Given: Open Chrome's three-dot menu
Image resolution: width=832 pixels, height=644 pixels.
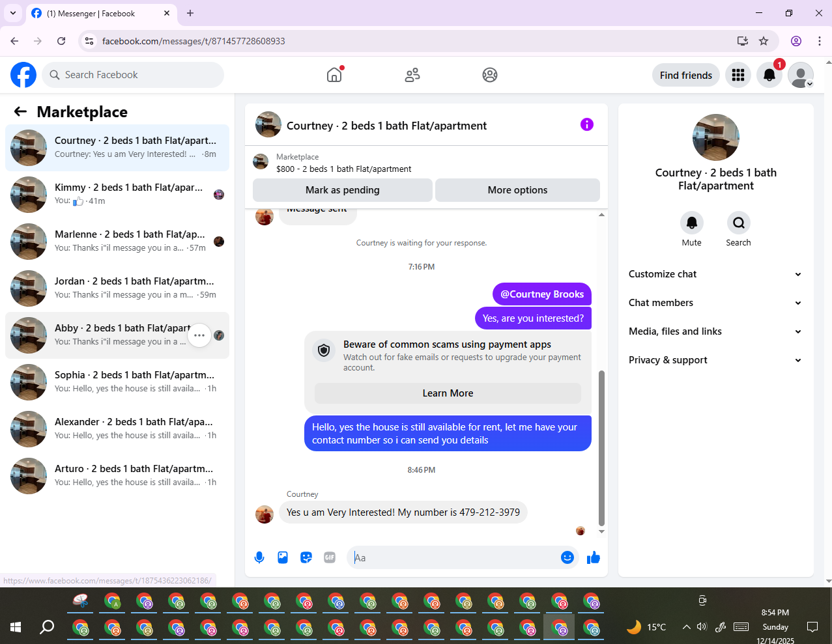Looking at the screenshot, I should 820,41.
